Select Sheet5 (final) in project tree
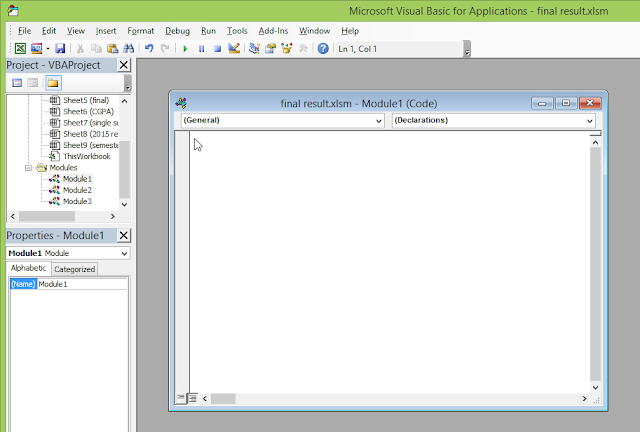The image size is (640, 432). point(86,100)
